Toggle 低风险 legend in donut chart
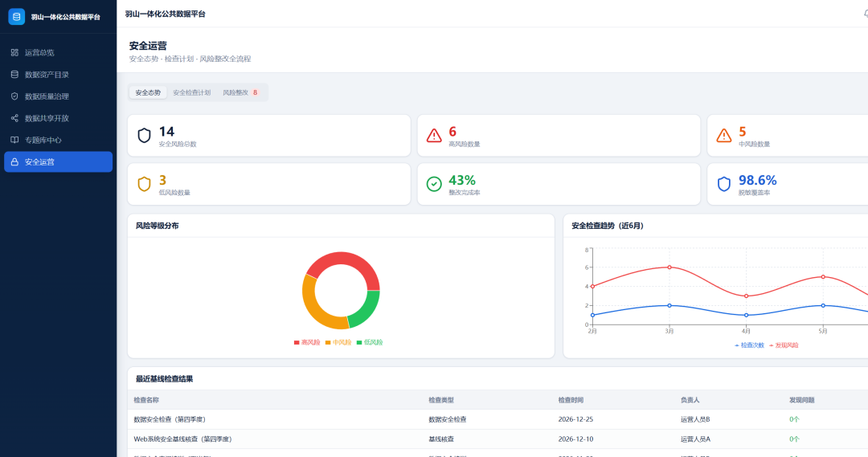The image size is (868, 457). click(370, 342)
